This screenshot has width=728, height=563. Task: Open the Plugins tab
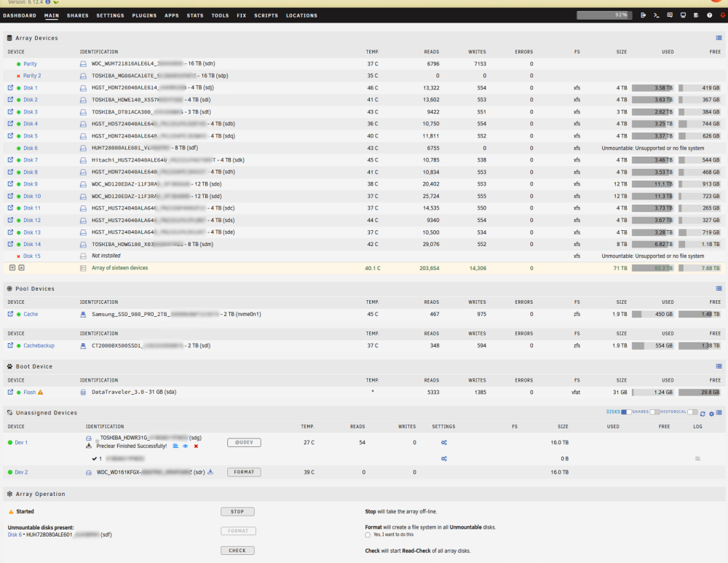(144, 15)
